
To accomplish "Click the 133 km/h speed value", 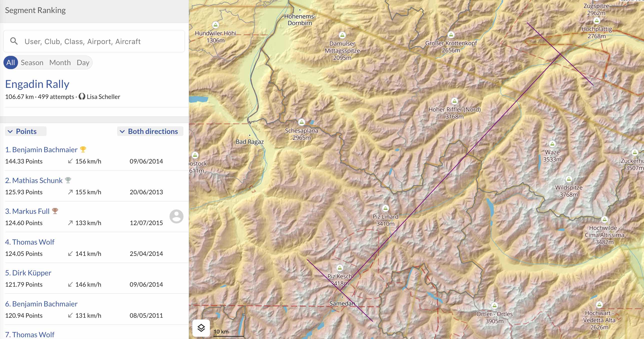I will click(88, 223).
